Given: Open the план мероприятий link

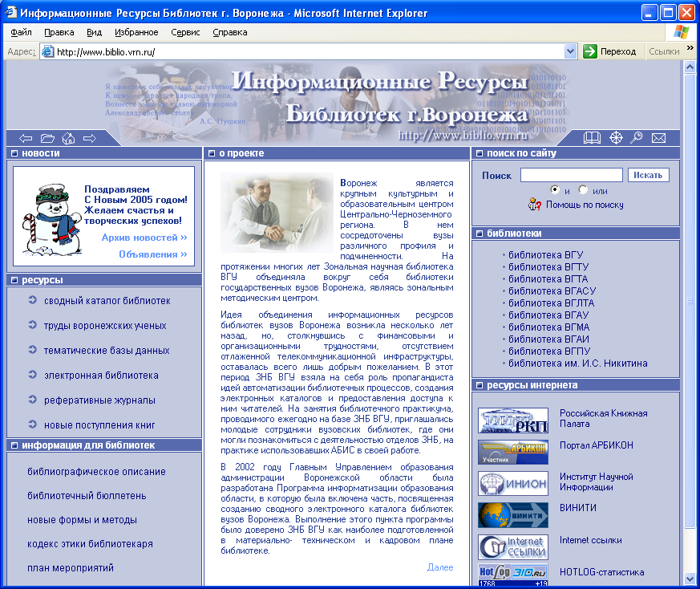Looking at the screenshot, I should click(71, 568).
